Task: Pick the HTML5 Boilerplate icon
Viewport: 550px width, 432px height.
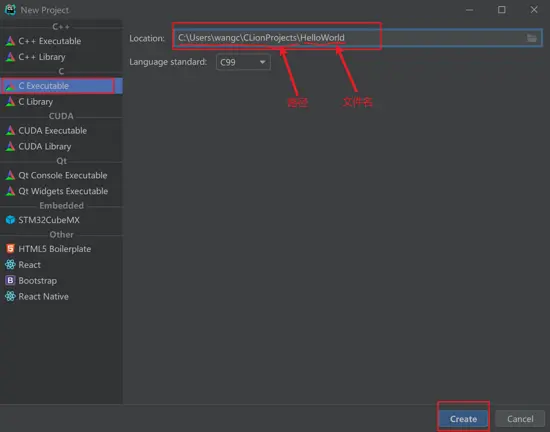Action: point(10,249)
